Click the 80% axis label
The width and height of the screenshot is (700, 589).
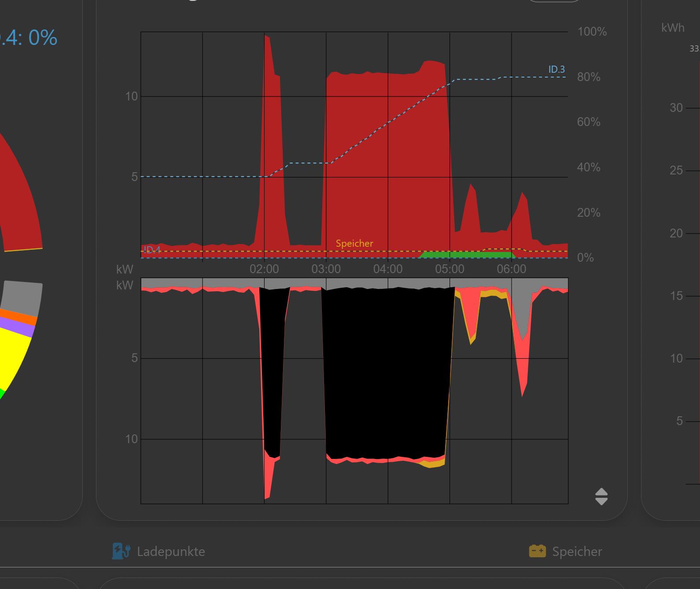pos(589,77)
